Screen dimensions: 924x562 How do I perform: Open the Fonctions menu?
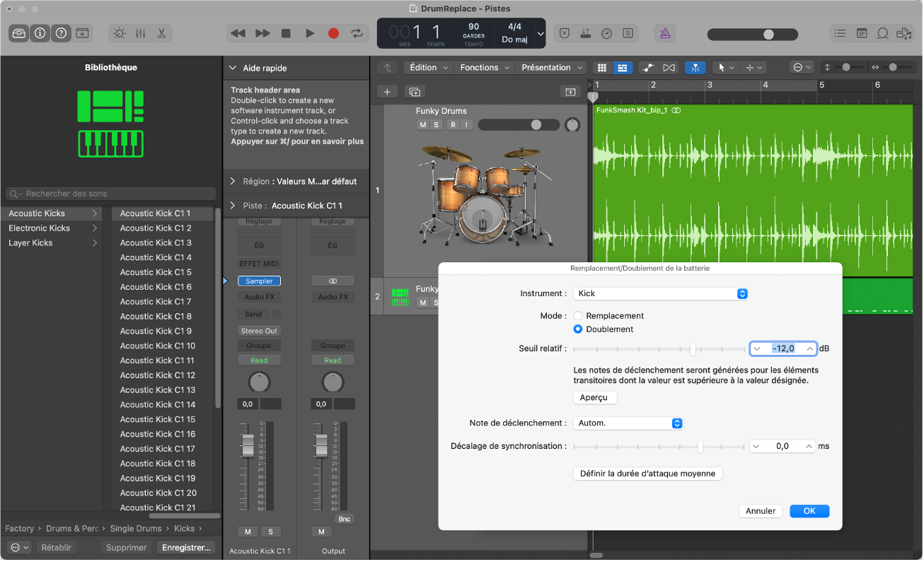(485, 68)
